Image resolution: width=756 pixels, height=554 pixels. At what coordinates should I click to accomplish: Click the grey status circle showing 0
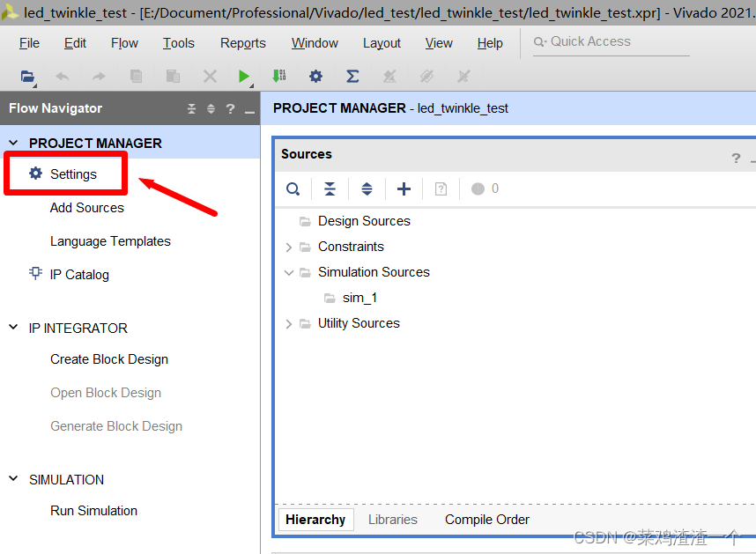coord(478,188)
